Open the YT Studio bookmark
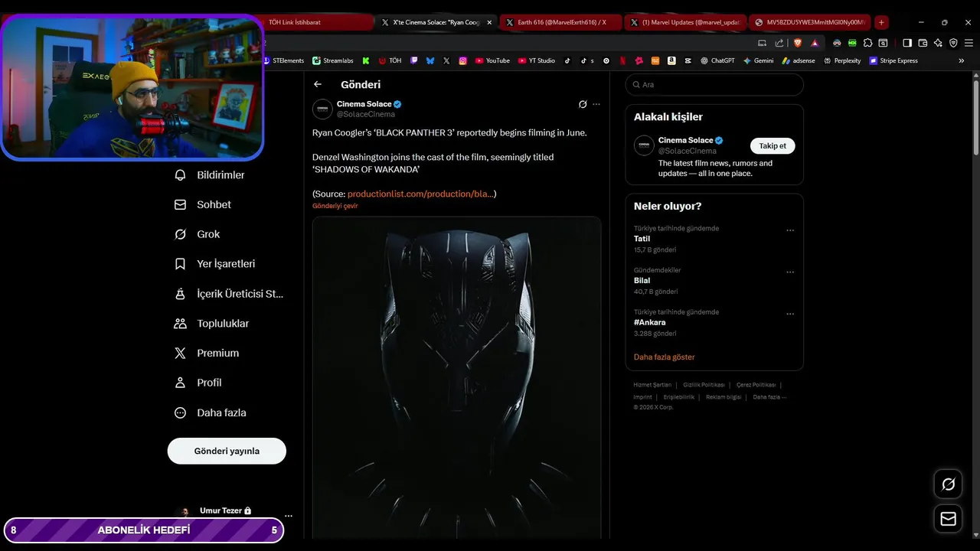980x551 pixels. 537,60
